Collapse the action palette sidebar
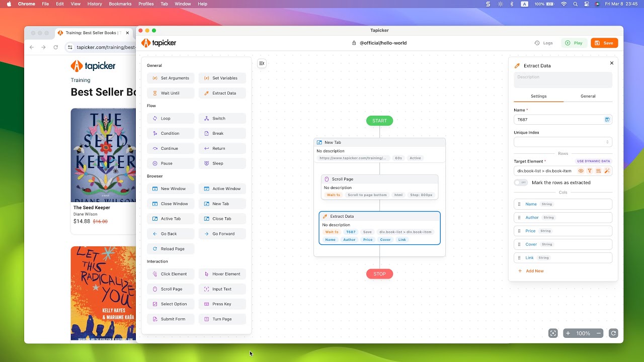644x362 pixels. point(262,63)
